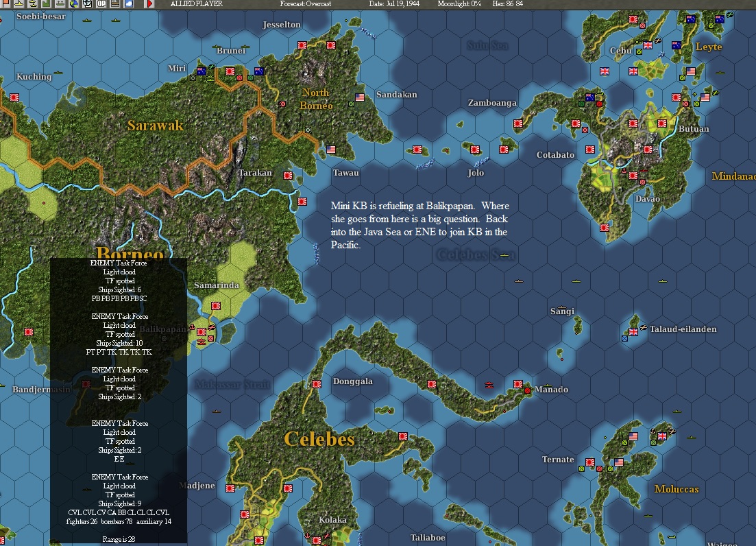This screenshot has width=756, height=546.
Task: Click the Jesselton city label
Action: pos(282,25)
